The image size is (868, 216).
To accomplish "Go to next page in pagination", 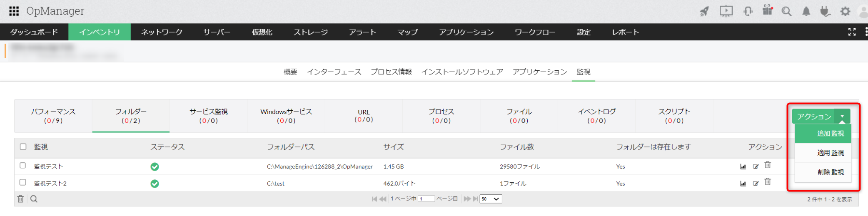I will point(467,199).
